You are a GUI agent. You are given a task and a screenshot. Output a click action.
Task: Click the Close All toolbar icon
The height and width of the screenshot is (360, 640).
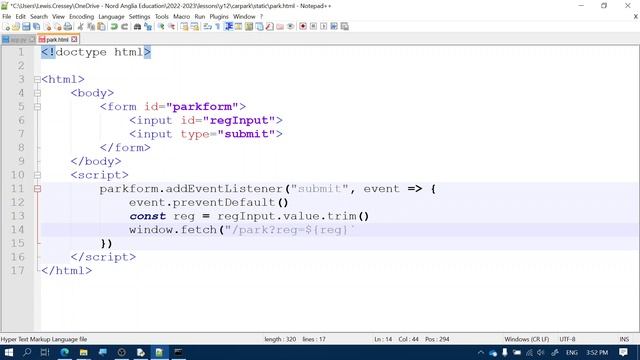click(x=58, y=27)
